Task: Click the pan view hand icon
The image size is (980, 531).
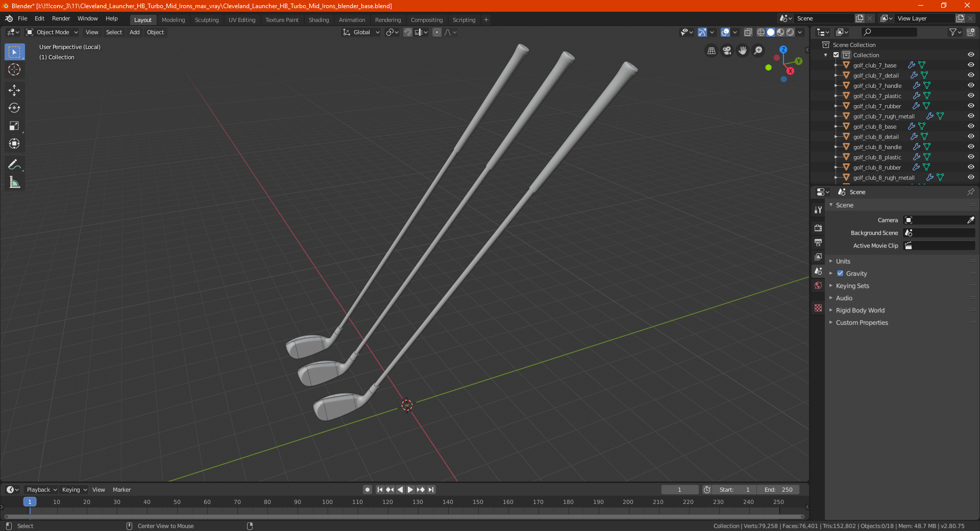Action: tap(743, 51)
